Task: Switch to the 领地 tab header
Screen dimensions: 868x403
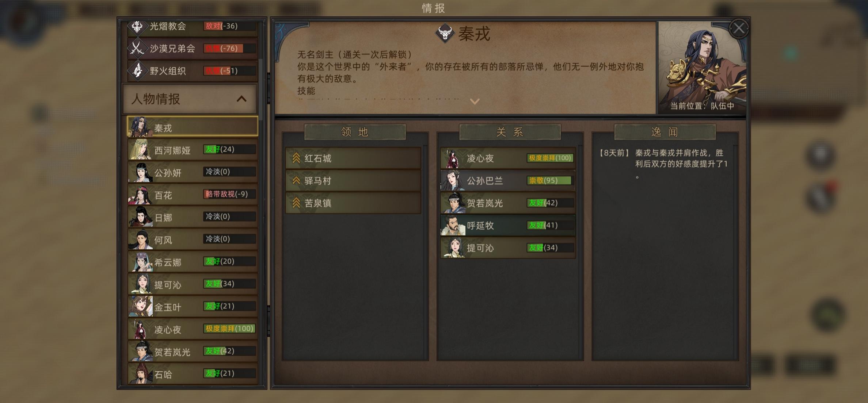Action: (355, 132)
